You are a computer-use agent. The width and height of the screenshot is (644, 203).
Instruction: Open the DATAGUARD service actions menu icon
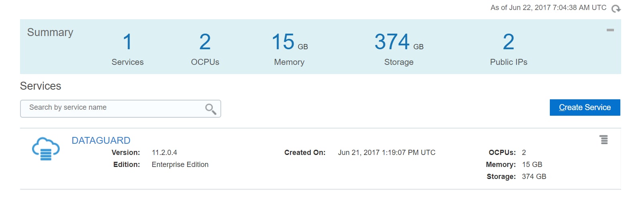(604, 140)
